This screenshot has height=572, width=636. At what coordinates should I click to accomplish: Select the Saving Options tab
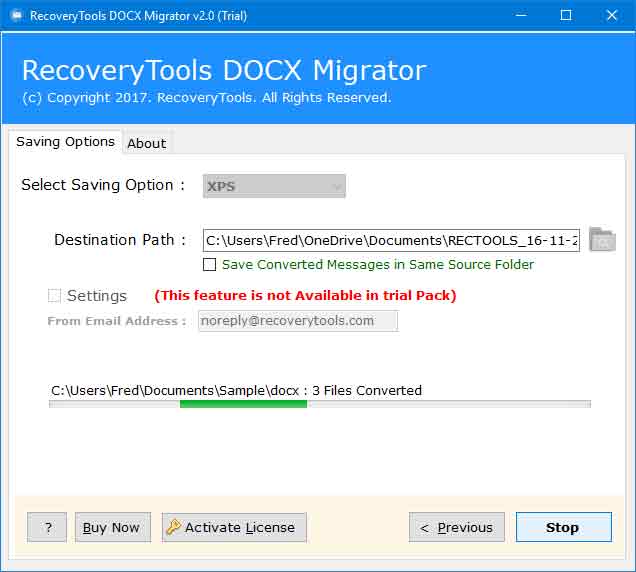click(65, 142)
